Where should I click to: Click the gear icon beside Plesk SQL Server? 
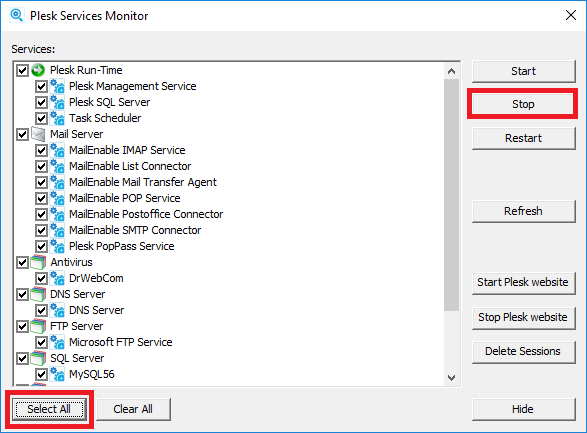[x=57, y=102]
